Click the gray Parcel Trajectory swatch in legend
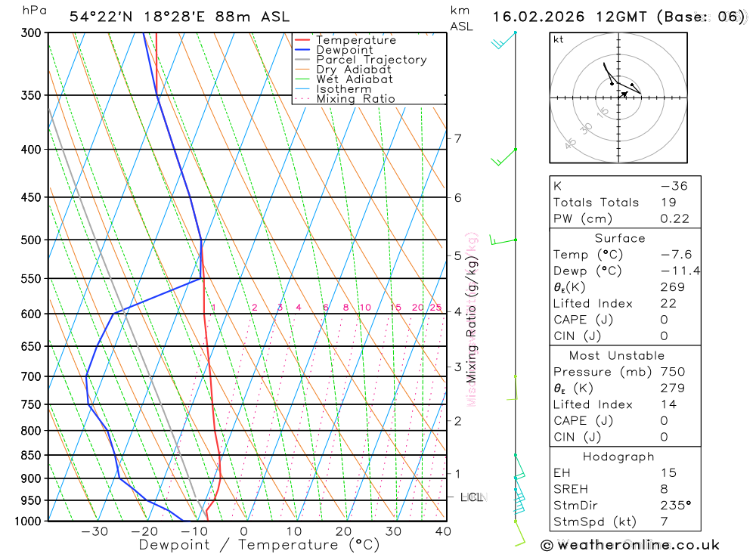This screenshot has width=756, height=554. 302,59
